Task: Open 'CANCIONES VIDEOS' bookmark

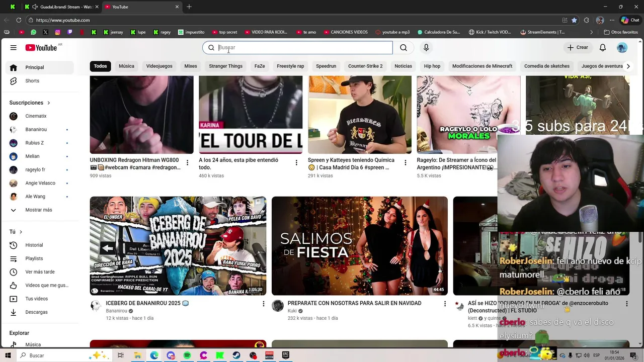Action: click(x=346, y=32)
